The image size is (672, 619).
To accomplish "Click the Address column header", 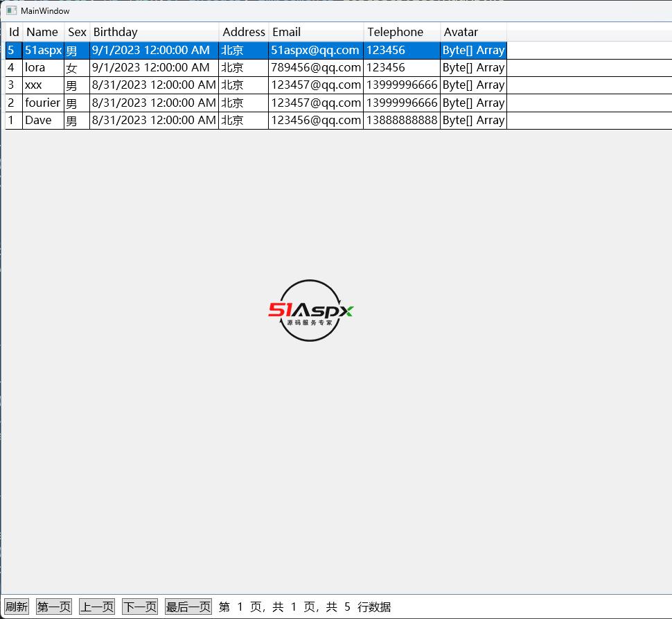I will (243, 32).
